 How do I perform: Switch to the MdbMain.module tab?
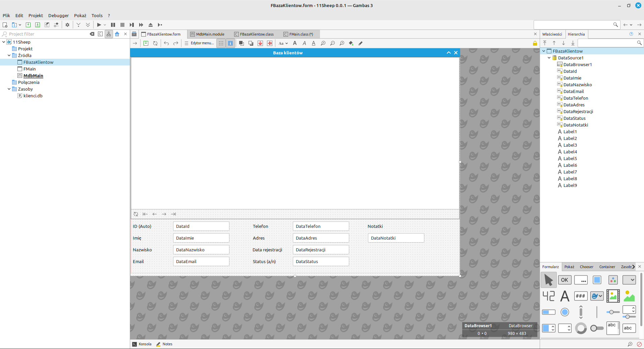[210, 34]
